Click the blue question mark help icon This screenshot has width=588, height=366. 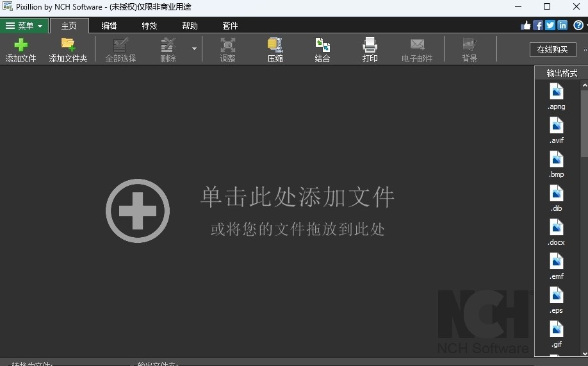(578, 25)
